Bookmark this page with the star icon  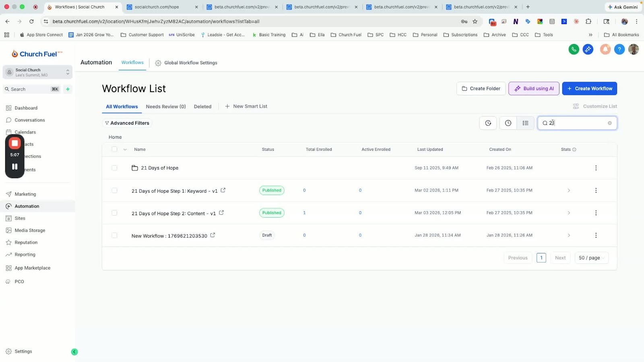[475, 21]
